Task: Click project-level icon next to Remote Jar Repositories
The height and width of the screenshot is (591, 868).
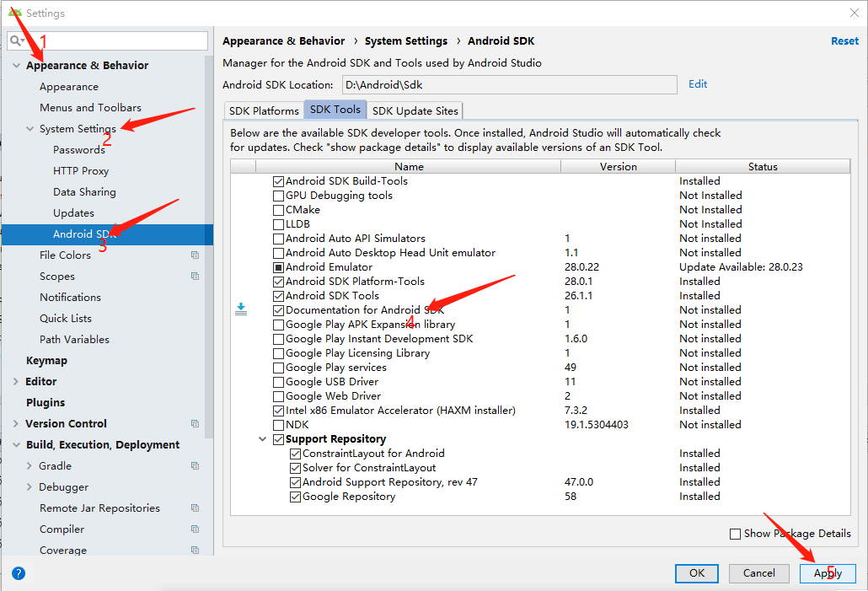Action: coord(195,508)
